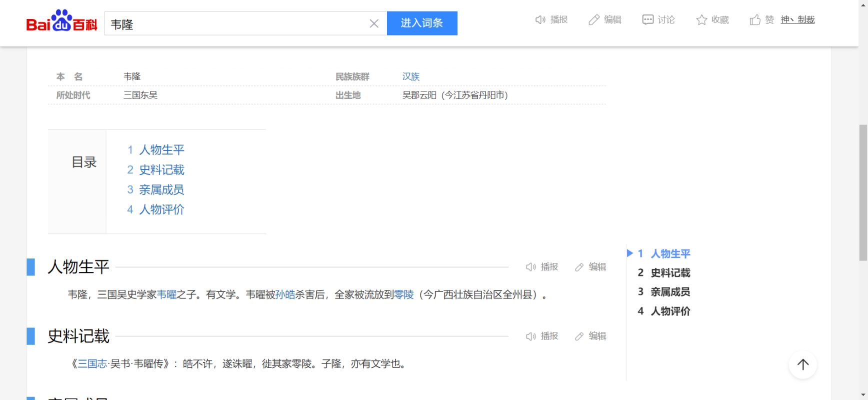Open the 讨论 discussion icon
Screen dimensions: 868x400
pos(647,20)
